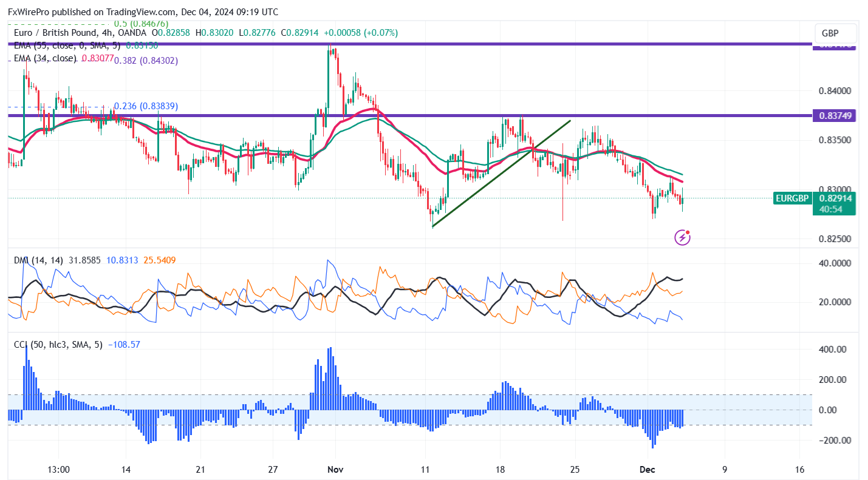The height and width of the screenshot is (480, 868).
Task: Click the +0.00058 (+0.07%) change value
Action: (x=361, y=33)
